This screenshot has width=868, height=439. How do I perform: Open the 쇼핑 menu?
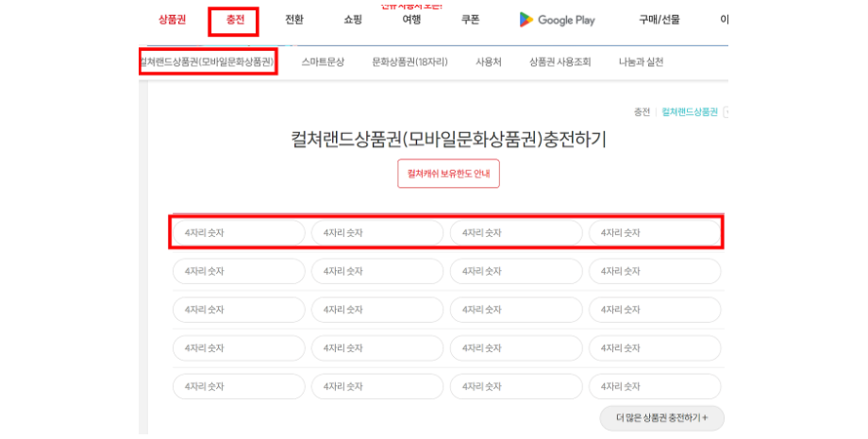tap(353, 20)
